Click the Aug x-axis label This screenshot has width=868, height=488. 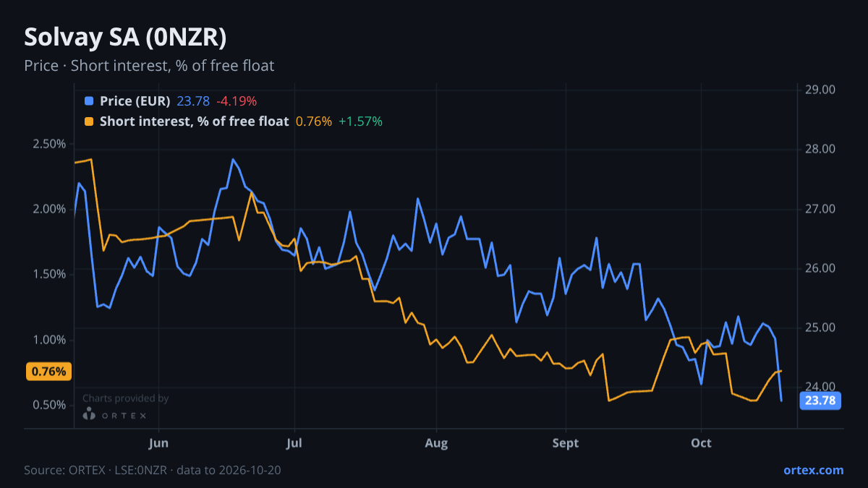(x=436, y=443)
